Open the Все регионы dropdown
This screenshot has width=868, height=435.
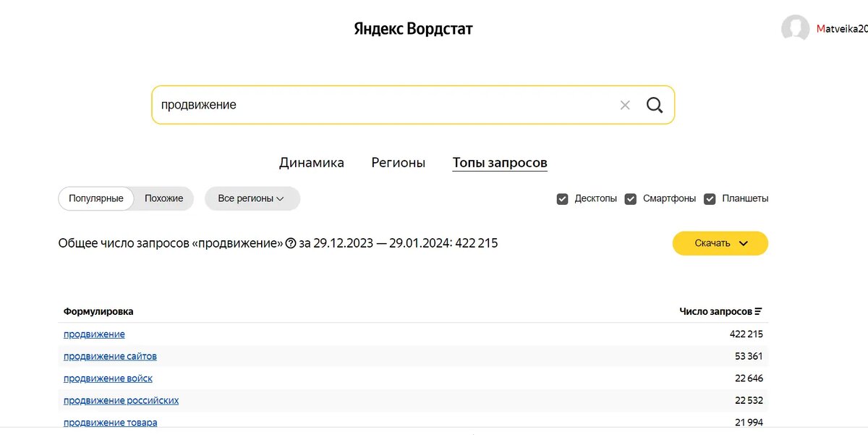pyautogui.click(x=252, y=198)
